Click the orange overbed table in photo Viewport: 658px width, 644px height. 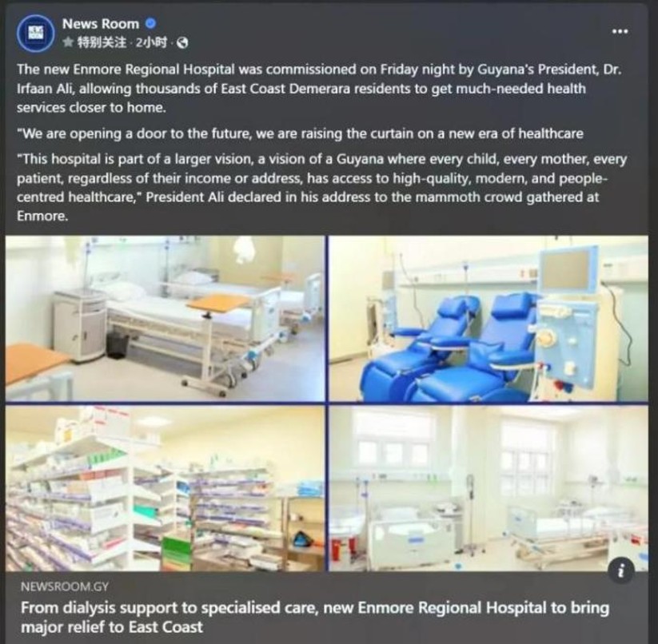218,303
